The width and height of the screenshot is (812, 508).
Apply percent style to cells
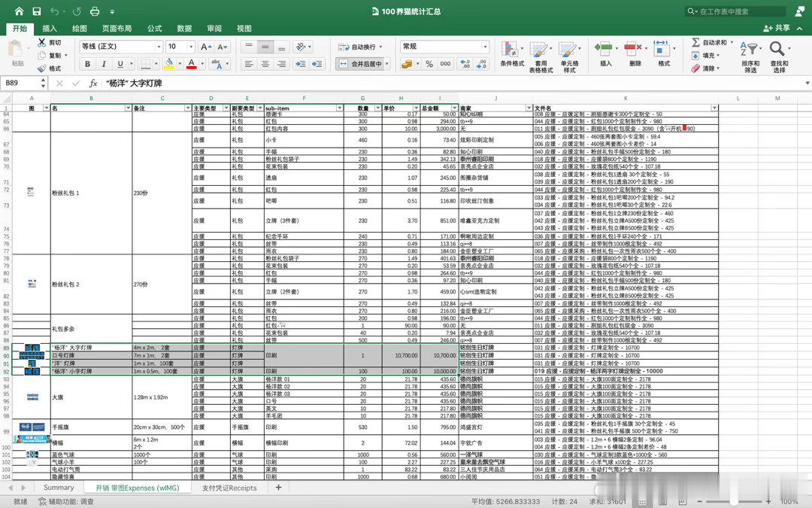429,64
